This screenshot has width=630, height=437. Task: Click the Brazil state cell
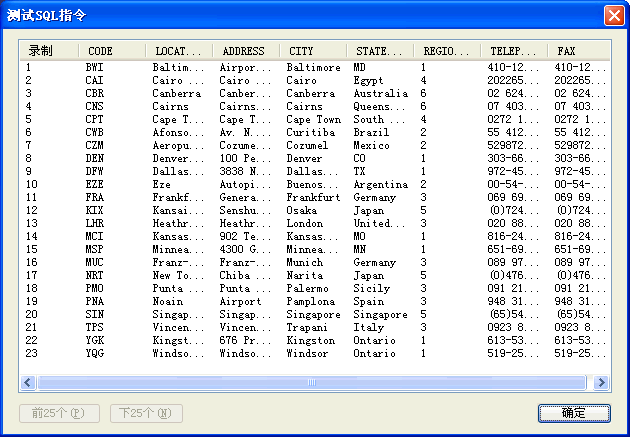371,133
